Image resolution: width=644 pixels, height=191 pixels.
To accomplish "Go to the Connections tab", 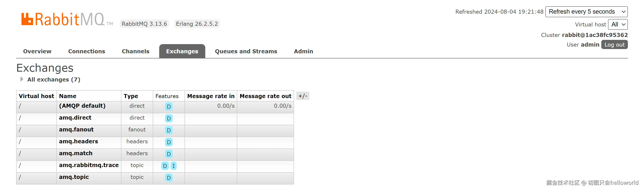I will click(x=87, y=51).
